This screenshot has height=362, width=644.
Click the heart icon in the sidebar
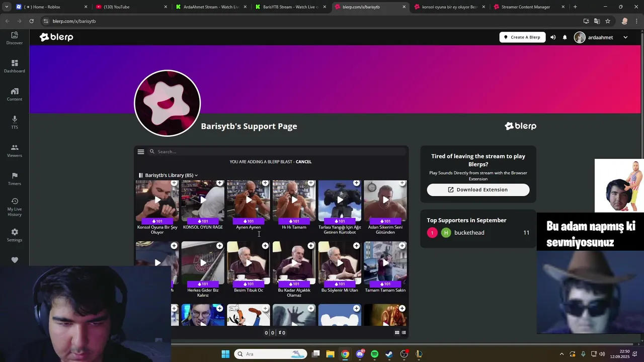pos(15,260)
